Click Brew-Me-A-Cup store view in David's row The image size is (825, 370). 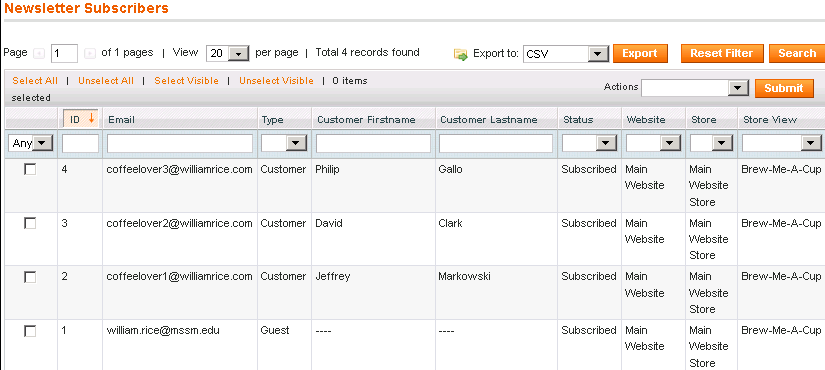(x=781, y=223)
